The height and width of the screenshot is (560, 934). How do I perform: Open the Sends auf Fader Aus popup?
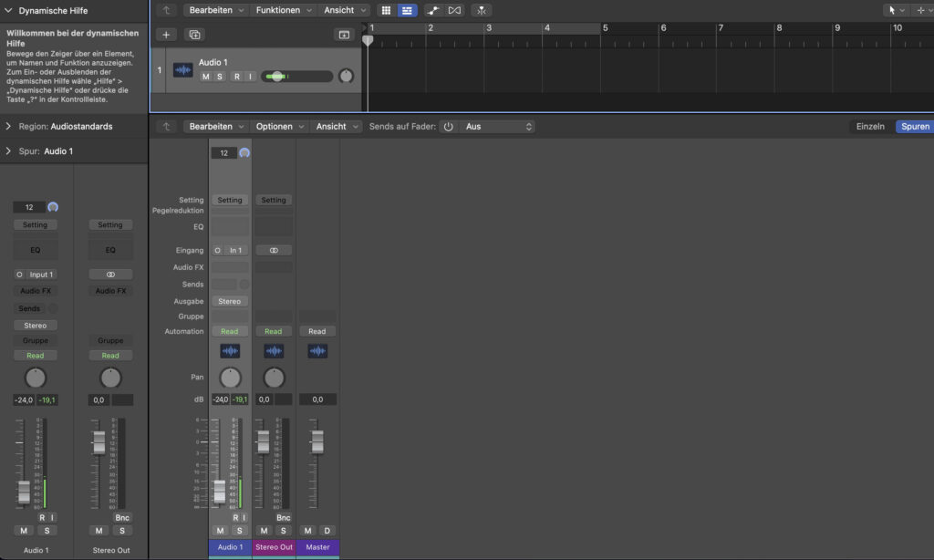pos(497,126)
